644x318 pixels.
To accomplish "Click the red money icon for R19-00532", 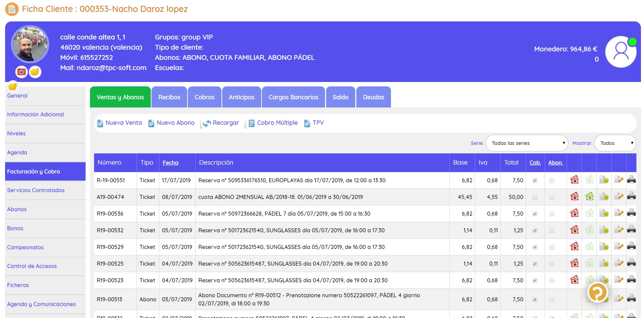I will (574, 230).
